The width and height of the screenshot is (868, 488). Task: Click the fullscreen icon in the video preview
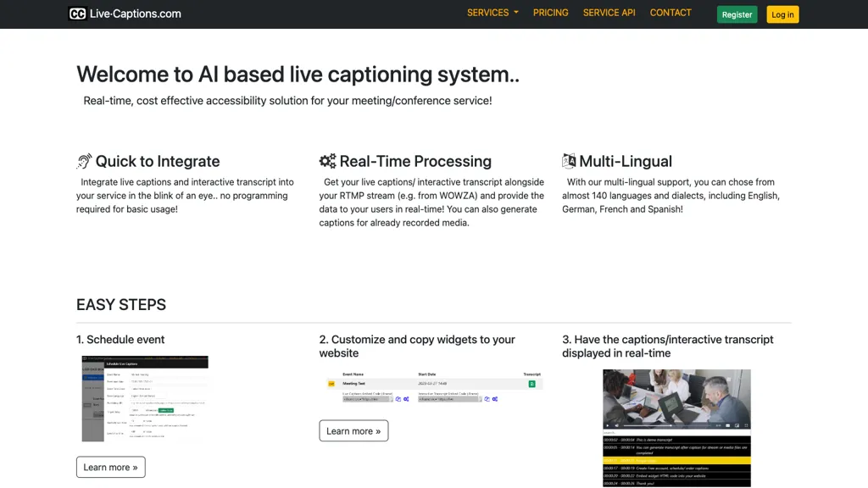pyautogui.click(x=746, y=425)
